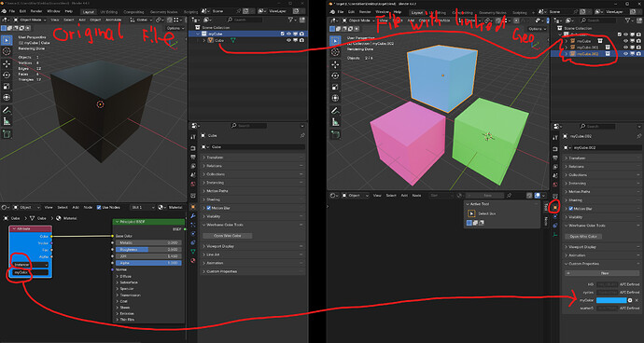
Task: Toggle Motion Blur checkbox in left properties
Action: pos(209,208)
